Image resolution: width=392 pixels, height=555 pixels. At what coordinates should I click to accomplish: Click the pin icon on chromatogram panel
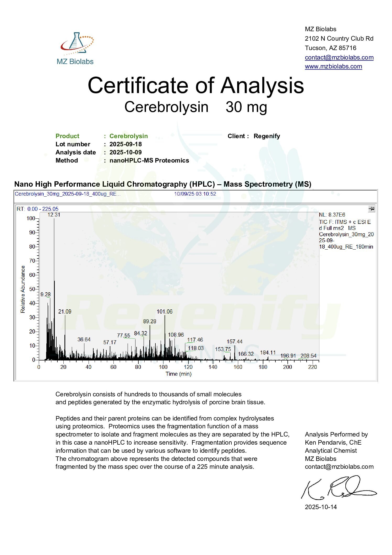[372, 209]
